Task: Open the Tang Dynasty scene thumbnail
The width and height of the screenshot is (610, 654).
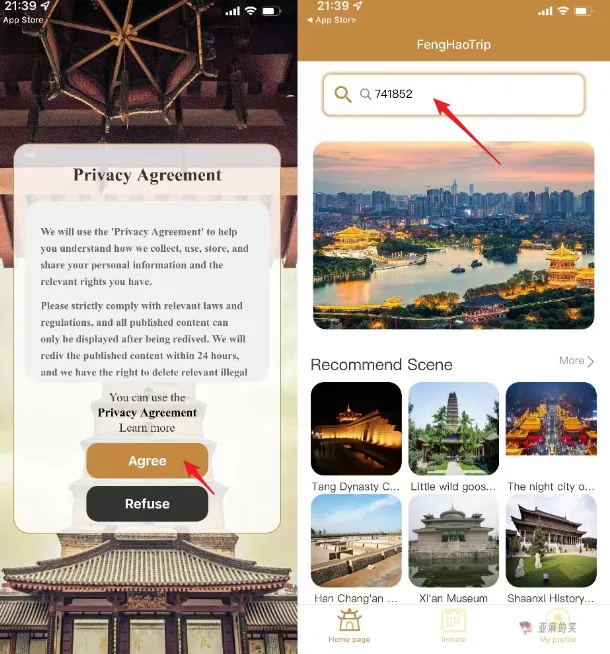Action: pyautogui.click(x=356, y=428)
